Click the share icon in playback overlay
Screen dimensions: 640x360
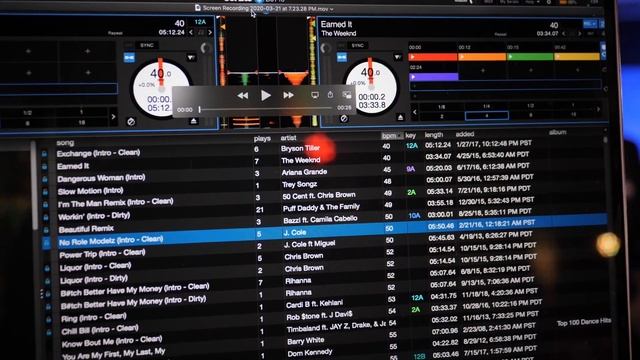[330, 95]
